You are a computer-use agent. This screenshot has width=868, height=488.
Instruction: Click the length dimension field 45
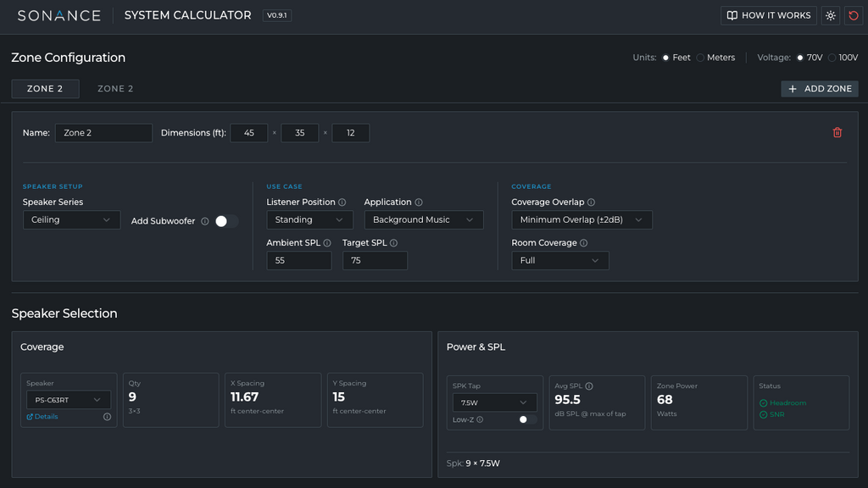[249, 133]
